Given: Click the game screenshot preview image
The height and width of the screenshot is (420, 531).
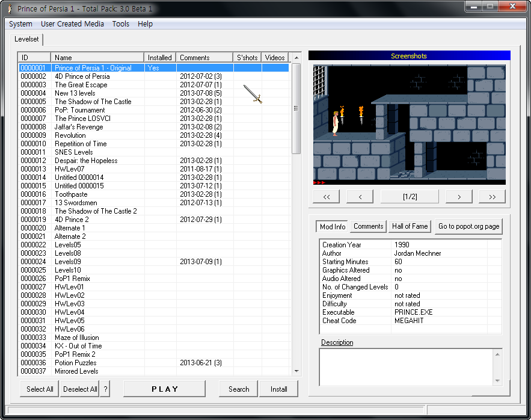Looking at the screenshot, I should pos(410,125).
